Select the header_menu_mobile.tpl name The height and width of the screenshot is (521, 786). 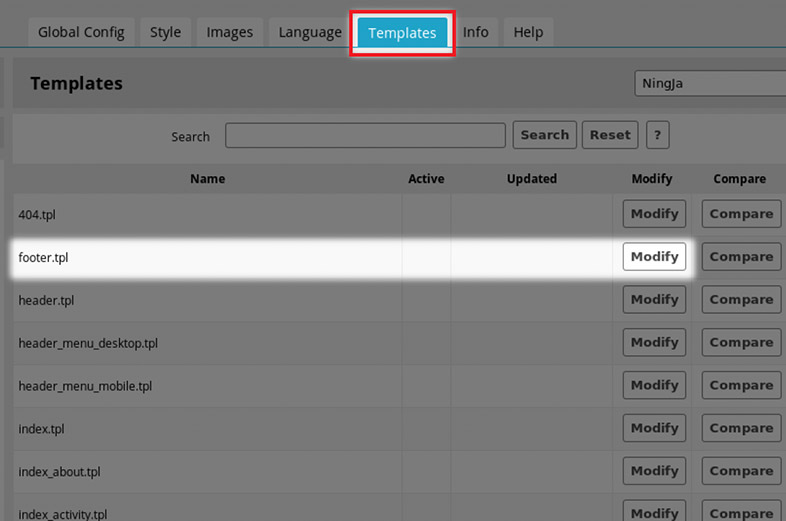point(85,386)
